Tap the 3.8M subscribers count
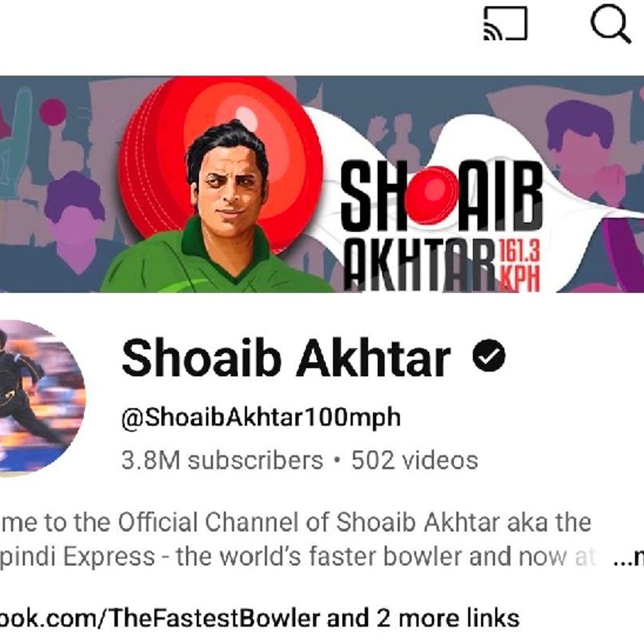644x644 pixels. click(x=222, y=460)
